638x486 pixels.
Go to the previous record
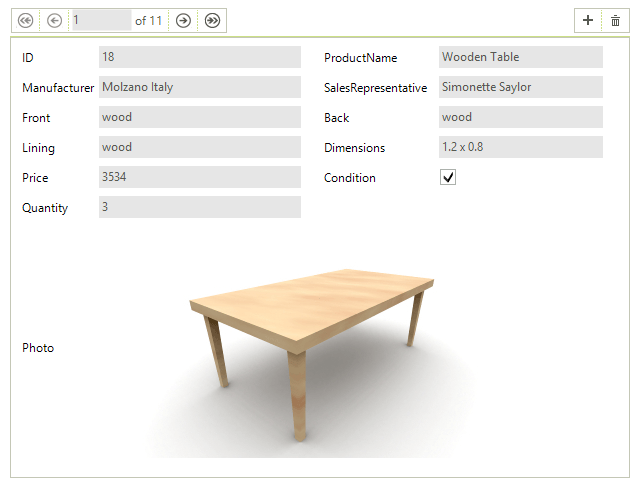[55, 20]
